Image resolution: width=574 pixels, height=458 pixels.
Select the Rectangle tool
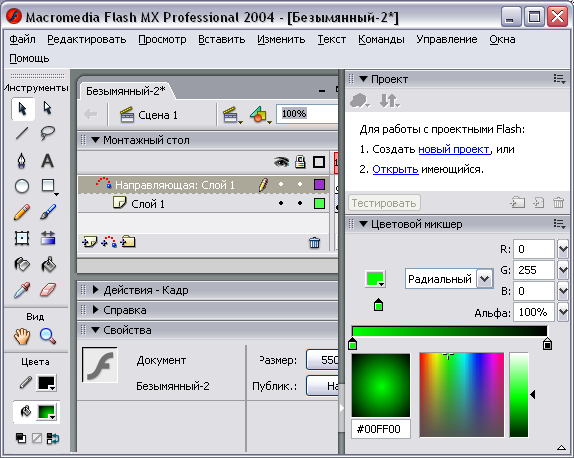48,186
